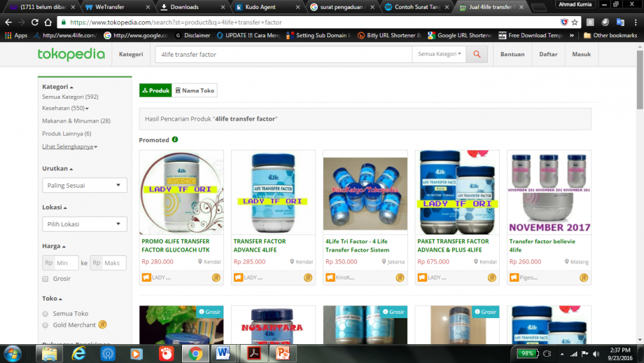Launch Internet Explorer from taskbar
The height and width of the screenshot is (363, 644).
click(x=78, y=354)
